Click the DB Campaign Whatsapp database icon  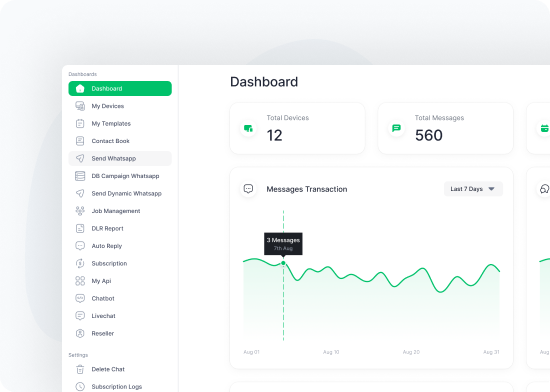point(80,176)
